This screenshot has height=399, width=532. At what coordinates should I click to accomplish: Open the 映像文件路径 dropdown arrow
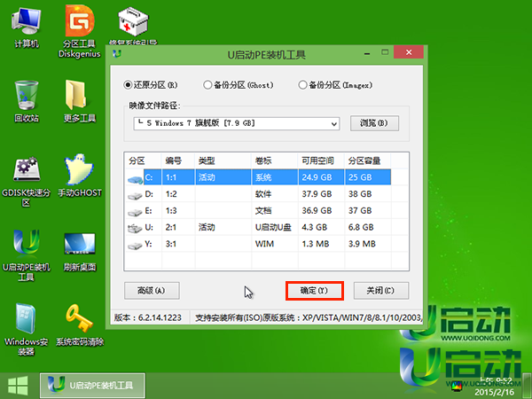(334, 124)
